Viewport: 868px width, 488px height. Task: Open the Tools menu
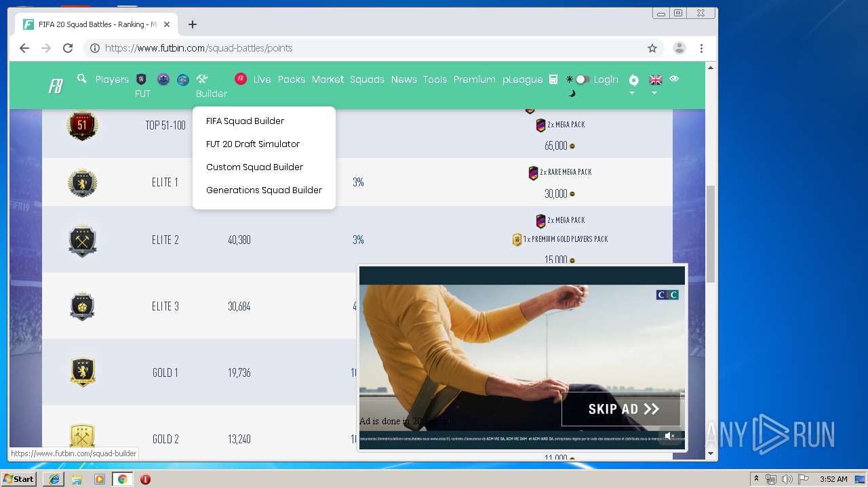(x=435, y=79)
